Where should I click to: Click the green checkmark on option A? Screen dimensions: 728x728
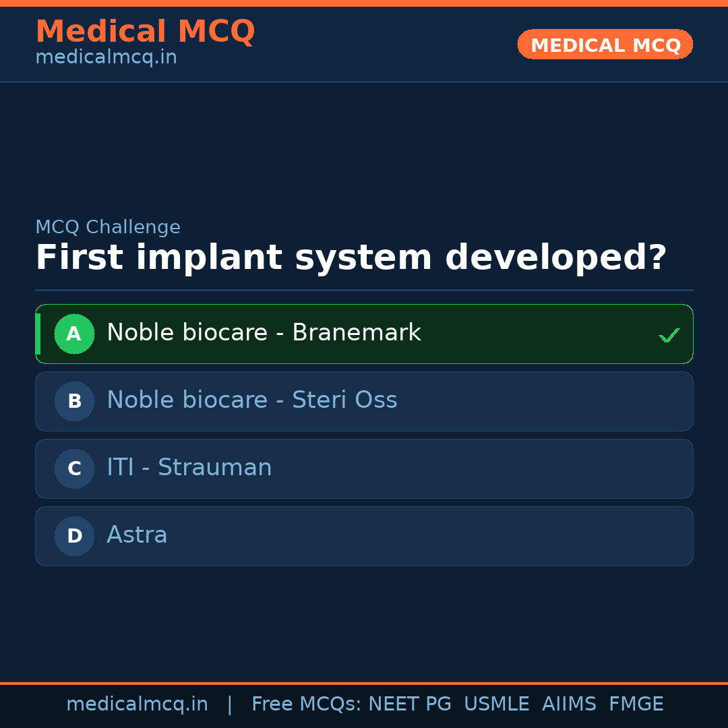669,334
